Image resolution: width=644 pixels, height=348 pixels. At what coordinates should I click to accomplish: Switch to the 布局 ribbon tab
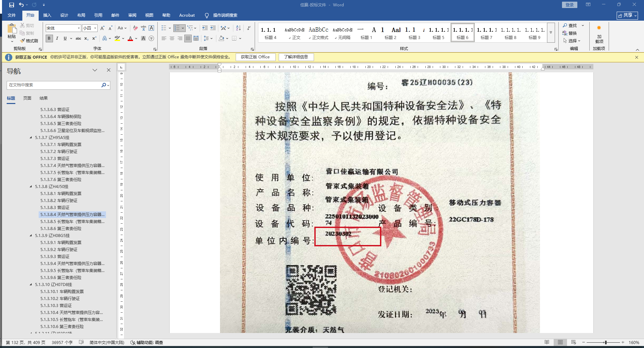point(81,15)
